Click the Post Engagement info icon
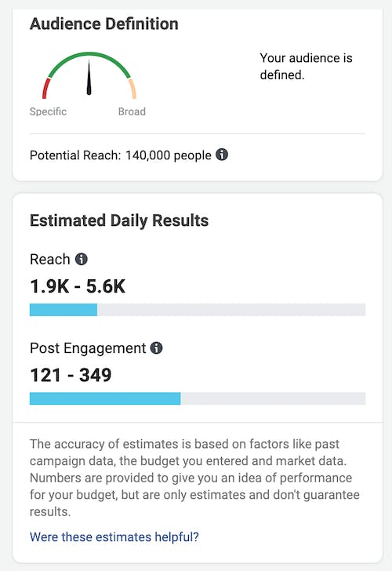Image resolution: width=392 pixels, height=571 pixels. click(157, 347)
